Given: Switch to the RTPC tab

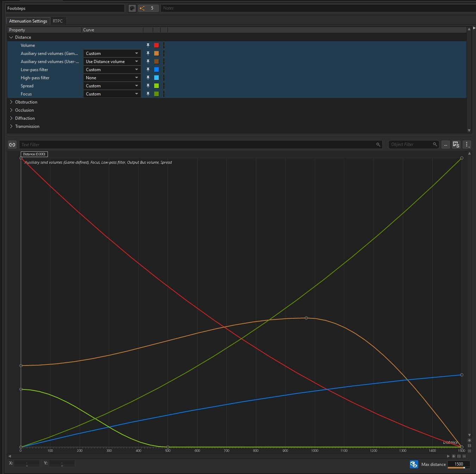Looking at the screenshot, I should coord(58,21).
